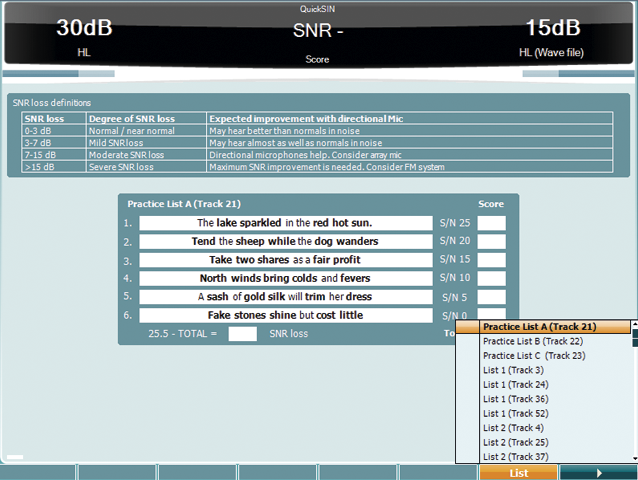Choose List 2 (Track 25)
The width and height of the screenshot is (638, 480).
point(516,442)
